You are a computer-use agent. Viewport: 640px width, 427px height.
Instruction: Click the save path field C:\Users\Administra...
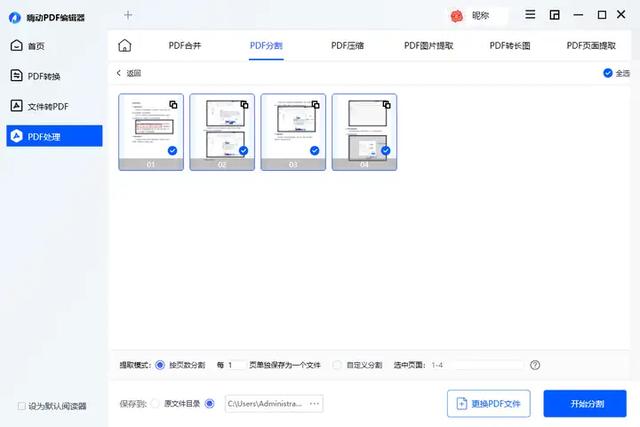click(x=274, y=403)
